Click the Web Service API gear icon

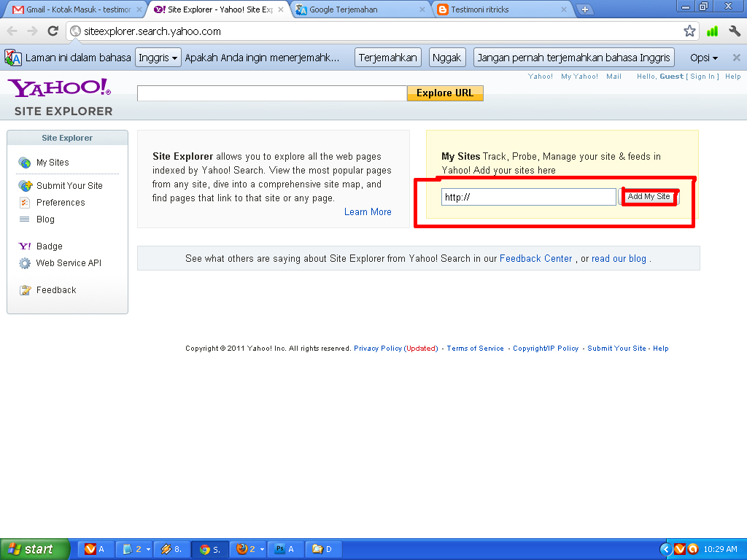point(24,262)
